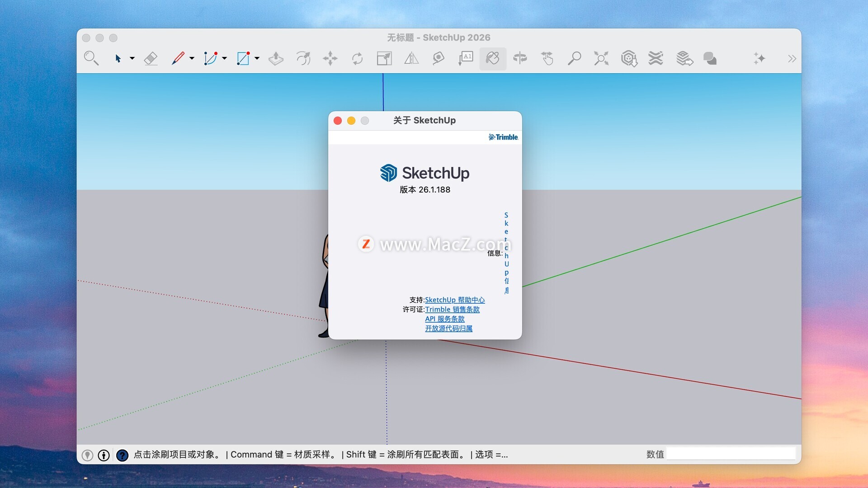Activate the Pan hand tool
The width and height of the screenshot is (868, 488).
pyautogui.click(x=547, y=58)
